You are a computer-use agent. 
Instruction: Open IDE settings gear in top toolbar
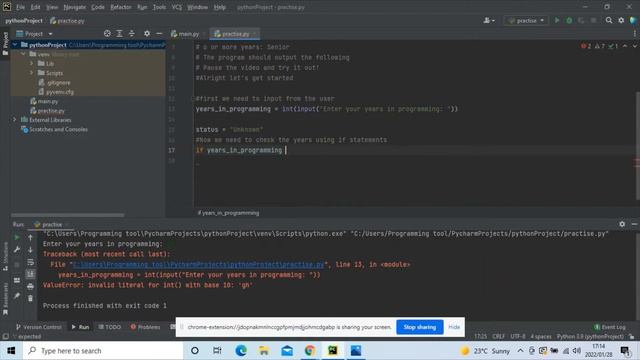(621, 20)
